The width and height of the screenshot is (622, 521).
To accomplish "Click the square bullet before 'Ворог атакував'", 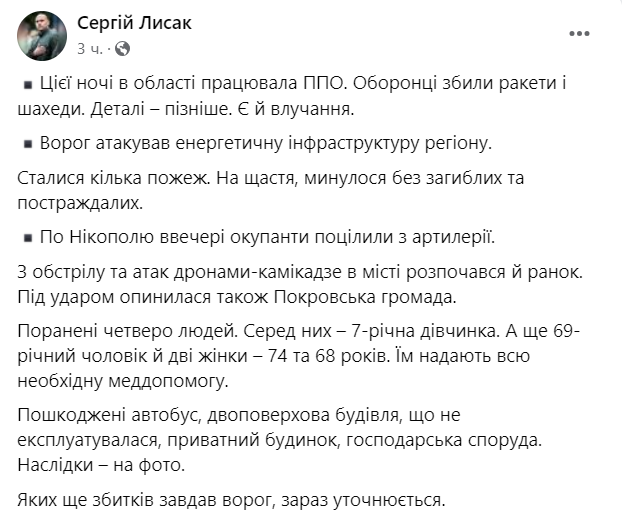I will point(26,144).
